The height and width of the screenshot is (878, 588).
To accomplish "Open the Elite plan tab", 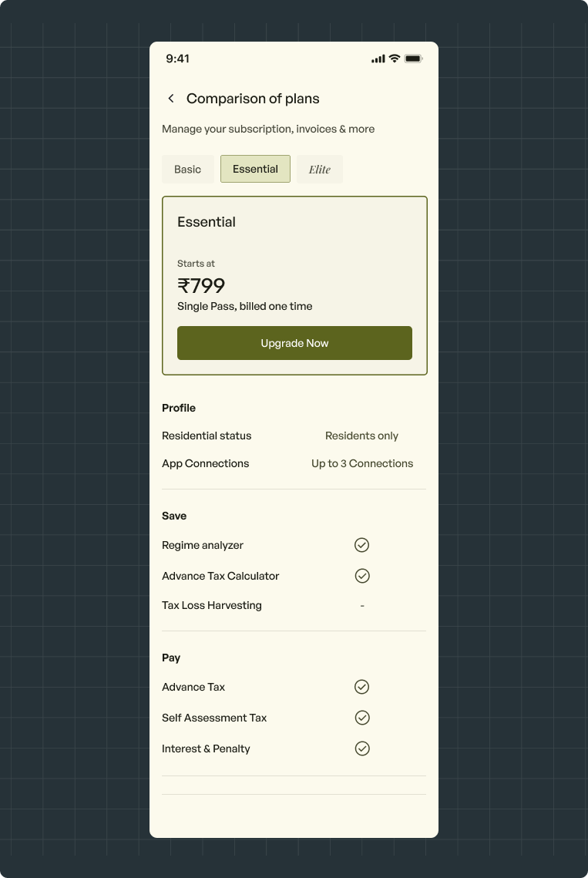I will point(320,169).
